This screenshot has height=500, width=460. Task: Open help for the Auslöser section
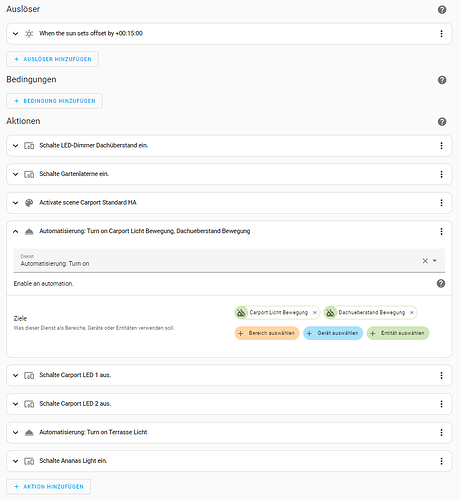442,10
